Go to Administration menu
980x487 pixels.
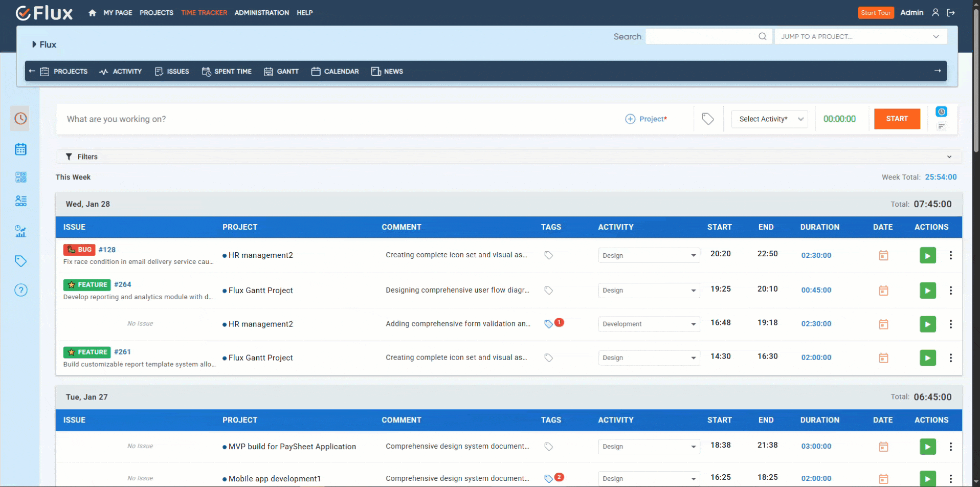click(x=261, y=13)
